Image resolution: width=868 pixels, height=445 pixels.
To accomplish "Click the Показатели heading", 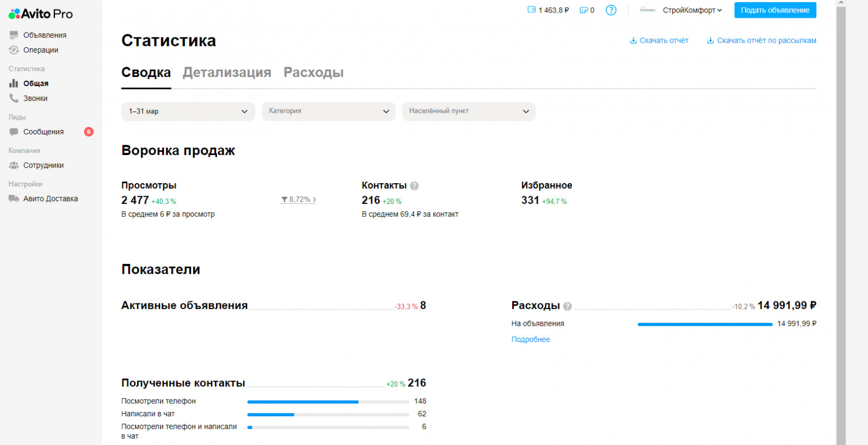I will [x=161, y=269].
